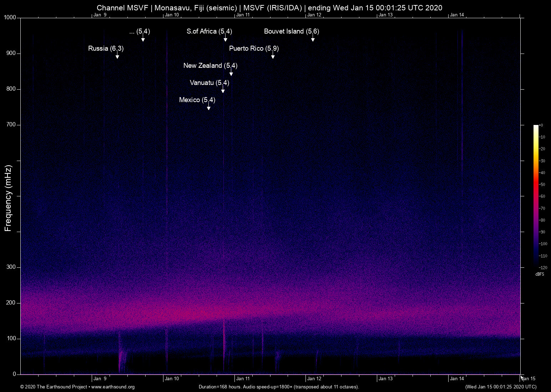Select the arrow under Vanuatu (5.4)

(x=223, y=90)
